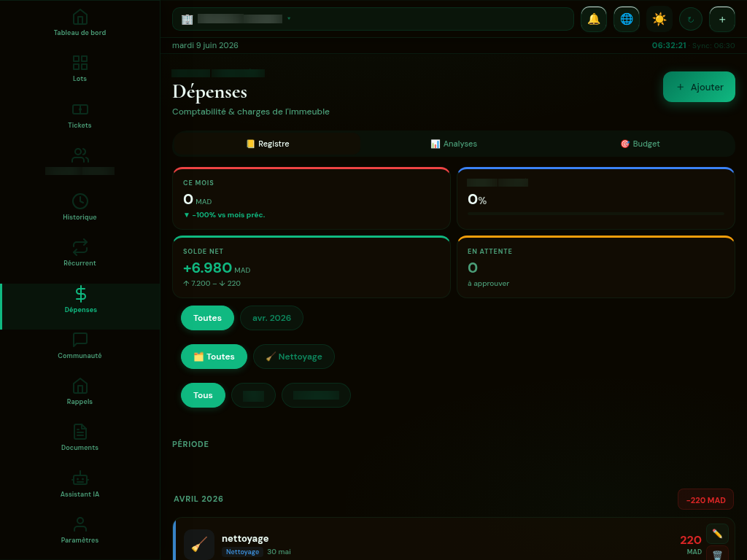The width and height of the screenshot is (747, 560).
Task: Click the Nettoyage category tag
Action: pyautogui.click(x=242, y=552)
